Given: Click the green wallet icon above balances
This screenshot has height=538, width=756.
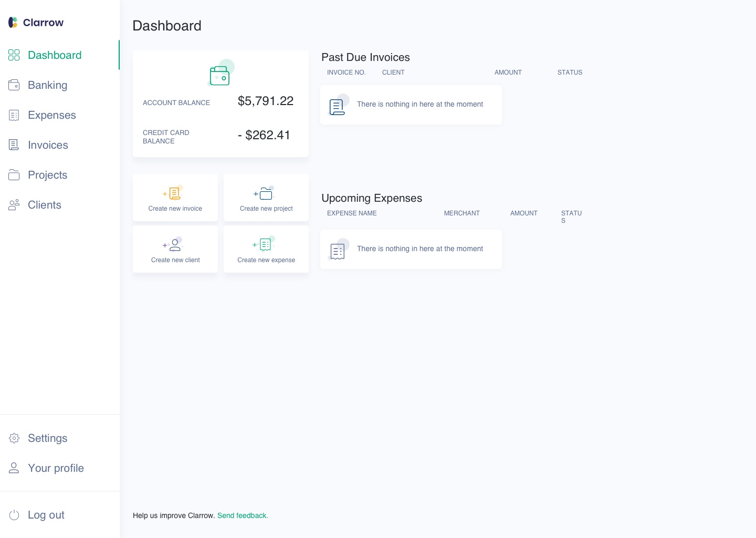Looking at the screenshot, I should pyautogui.click(x=220, y=75).
